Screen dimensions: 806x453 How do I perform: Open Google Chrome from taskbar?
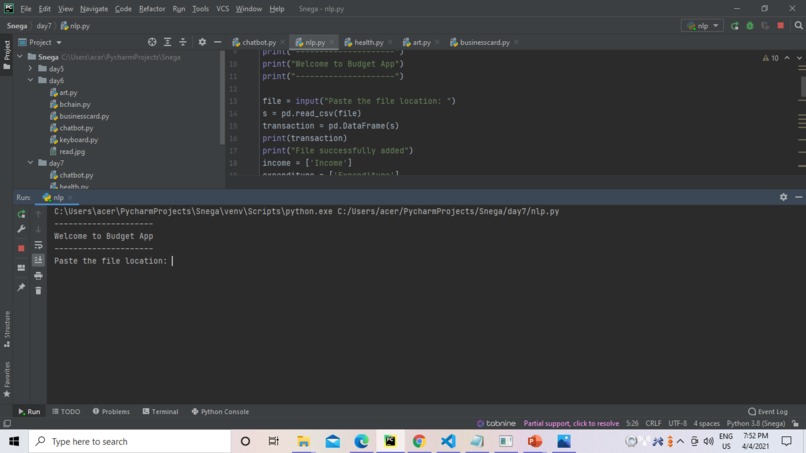[419, 441]
